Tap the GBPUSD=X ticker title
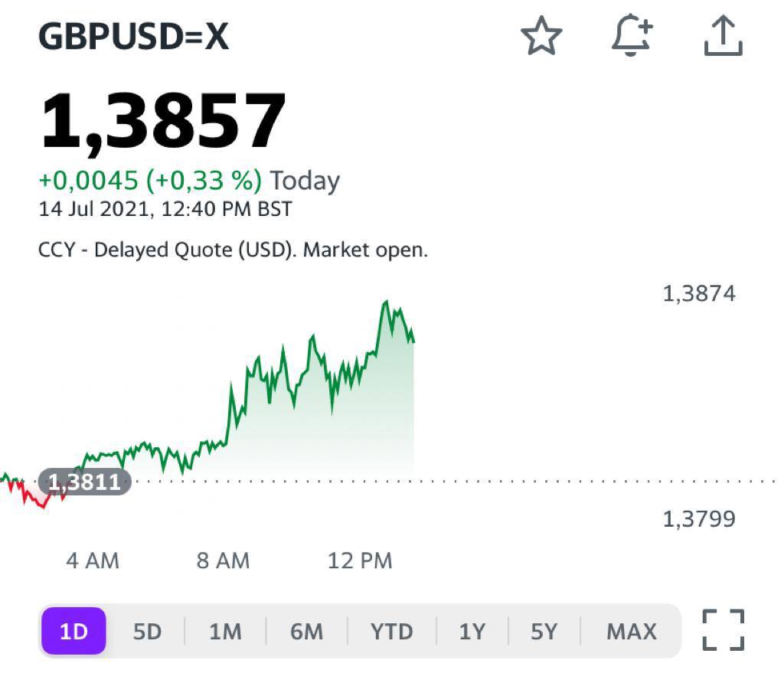 tap(134, 36)
